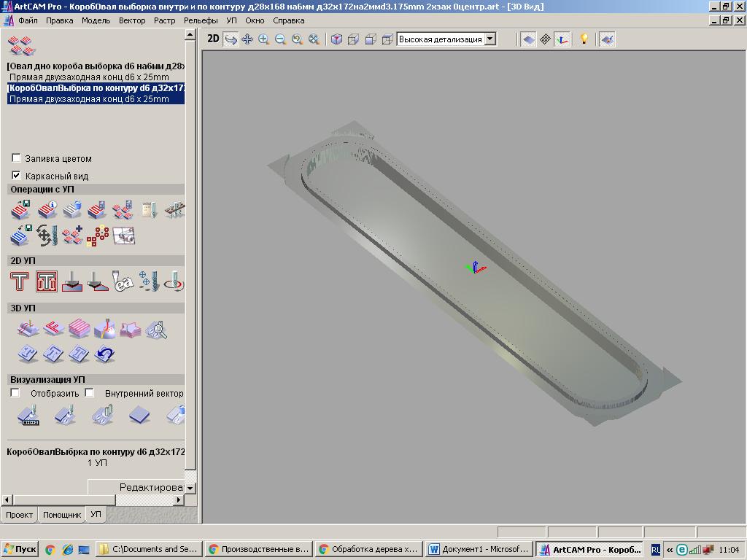The image size is (747, 560).
Task: Open the Высокая детализация dropdown
Action: [490, 39]
